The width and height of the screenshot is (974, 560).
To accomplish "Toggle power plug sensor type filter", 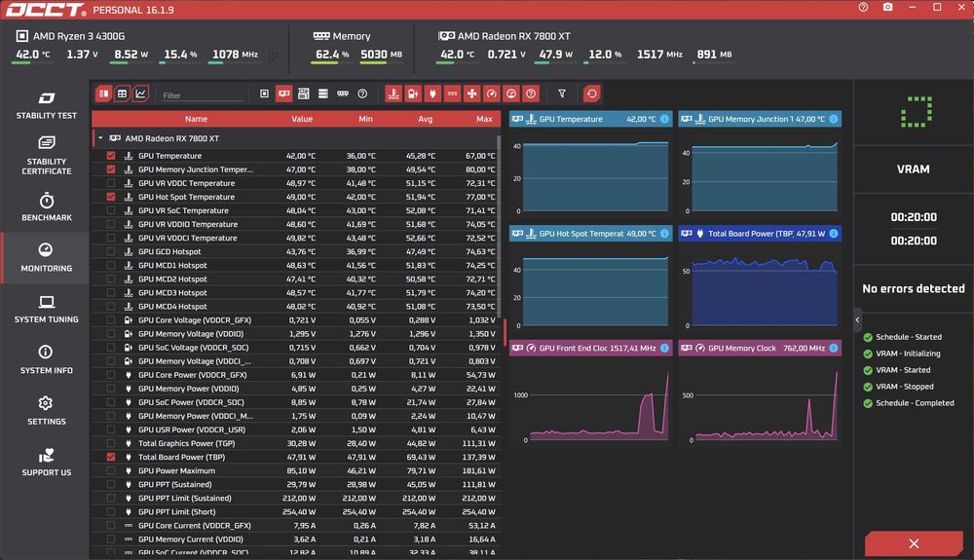I will pyautogui.click(x=433, y=93).
